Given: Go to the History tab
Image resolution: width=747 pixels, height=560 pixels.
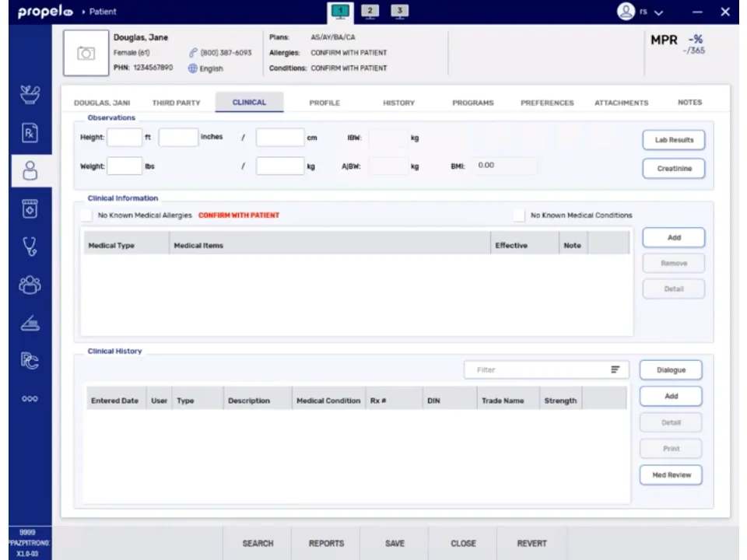Looking at the screenshot, I should pos(398,103).
